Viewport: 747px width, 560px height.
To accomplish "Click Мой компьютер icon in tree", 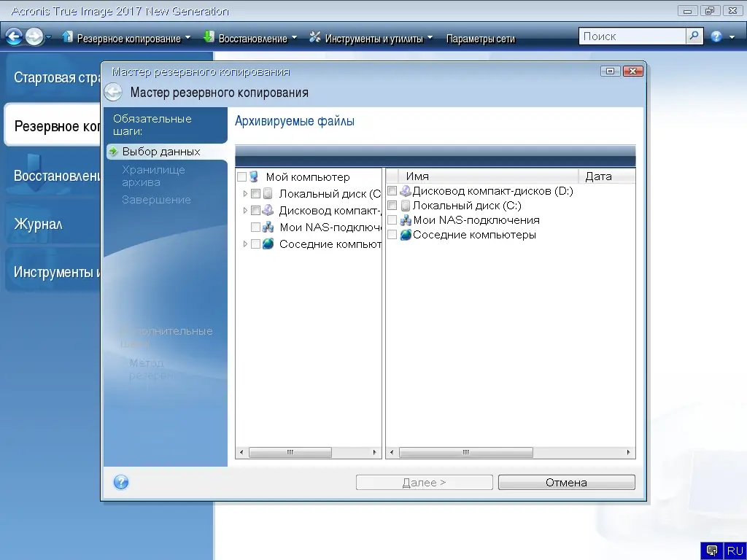I will (x=255, y=176).
